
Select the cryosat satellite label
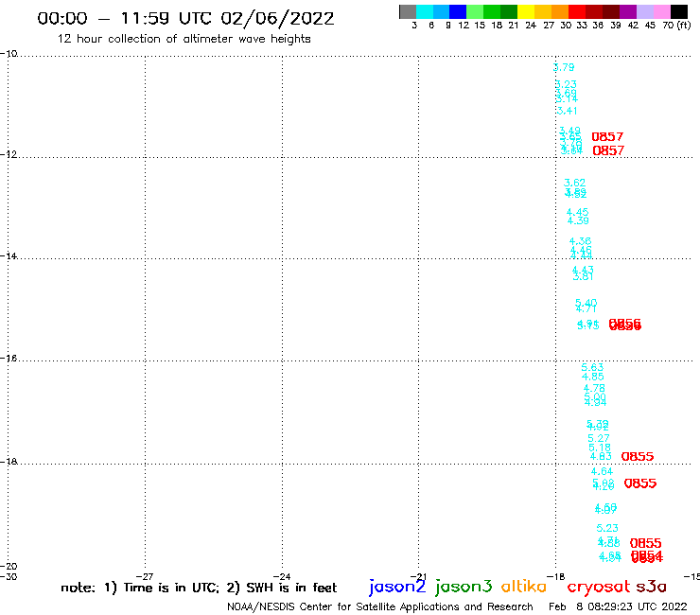click(599, 587)
